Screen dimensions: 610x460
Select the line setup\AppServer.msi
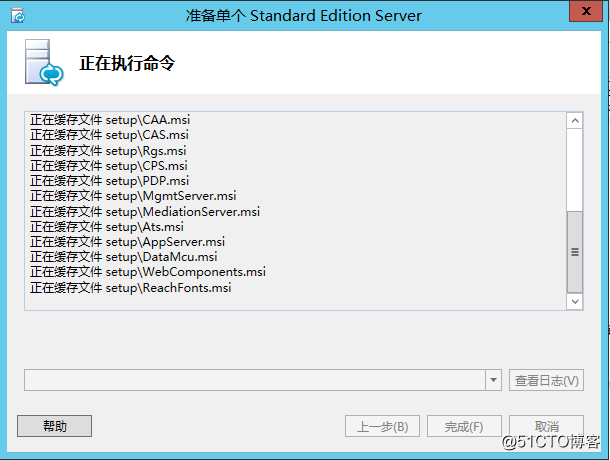tap(127, 242)
